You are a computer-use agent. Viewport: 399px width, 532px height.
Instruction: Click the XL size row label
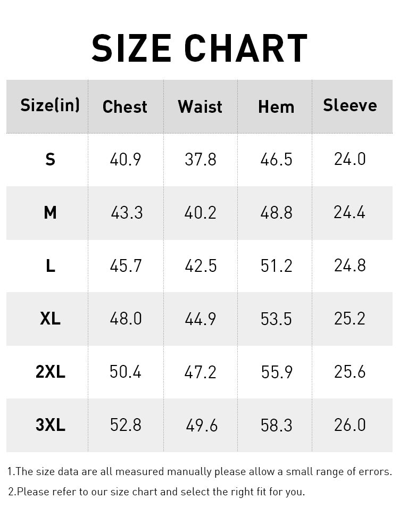coord(50,319)
